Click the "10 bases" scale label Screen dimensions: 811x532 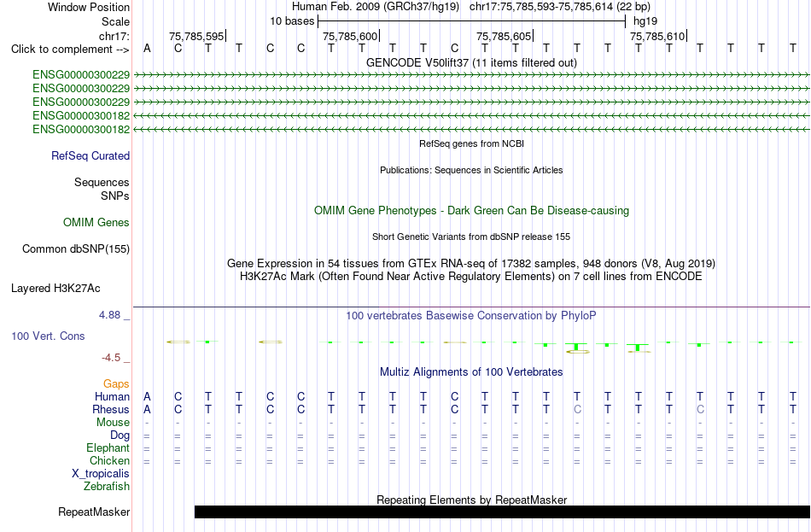coord(292,21)
